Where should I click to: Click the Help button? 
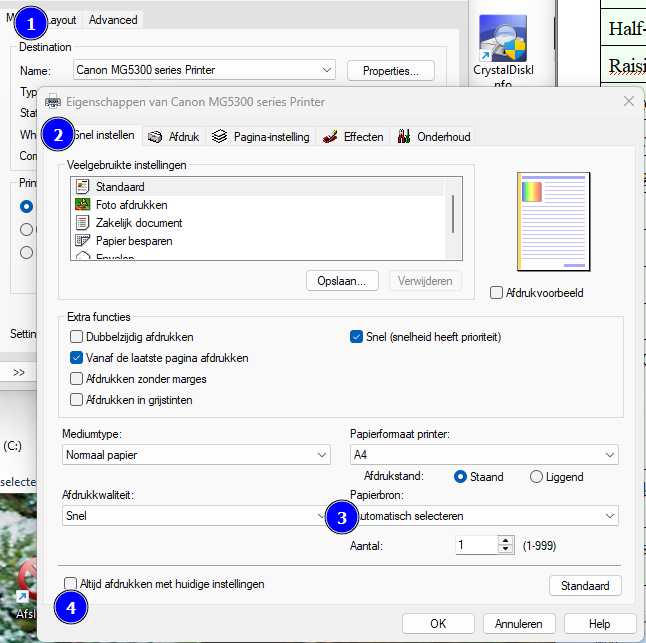pyautogui.click(x=599, y=624)
